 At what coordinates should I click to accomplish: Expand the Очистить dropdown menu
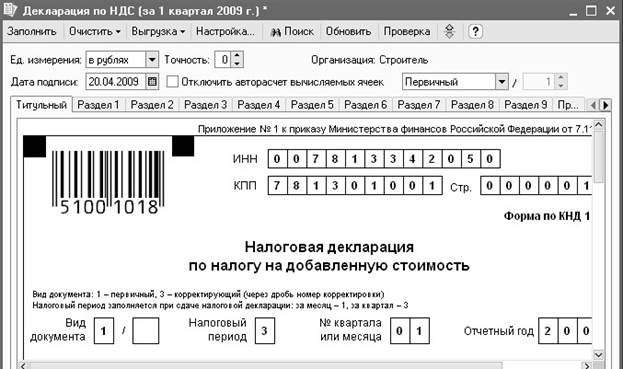point(95,31)
